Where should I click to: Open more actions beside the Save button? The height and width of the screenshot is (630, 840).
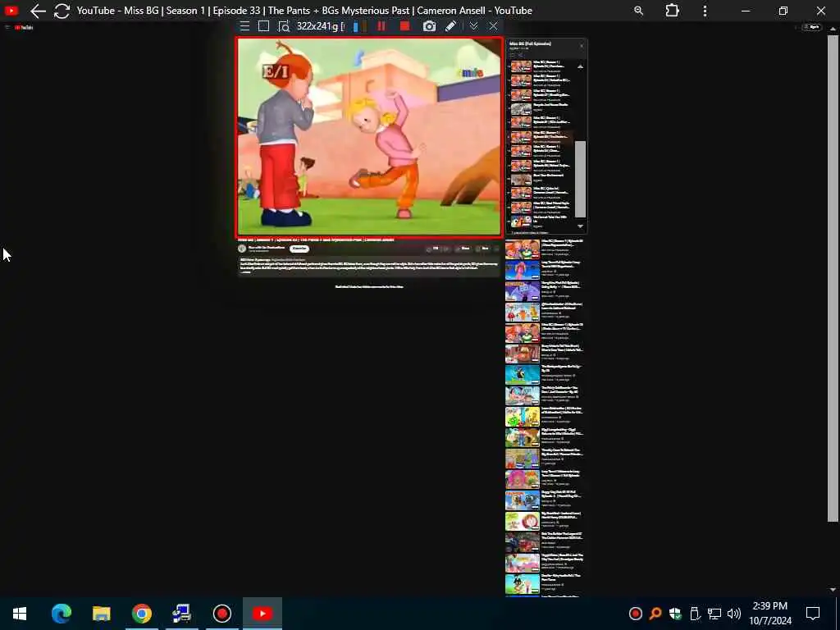click(496, 249)
